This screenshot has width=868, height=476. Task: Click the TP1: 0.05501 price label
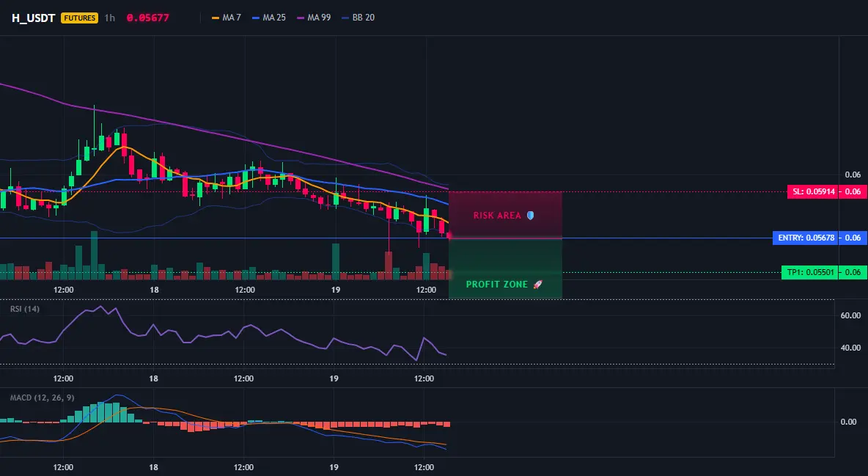[x=809, y=272]
